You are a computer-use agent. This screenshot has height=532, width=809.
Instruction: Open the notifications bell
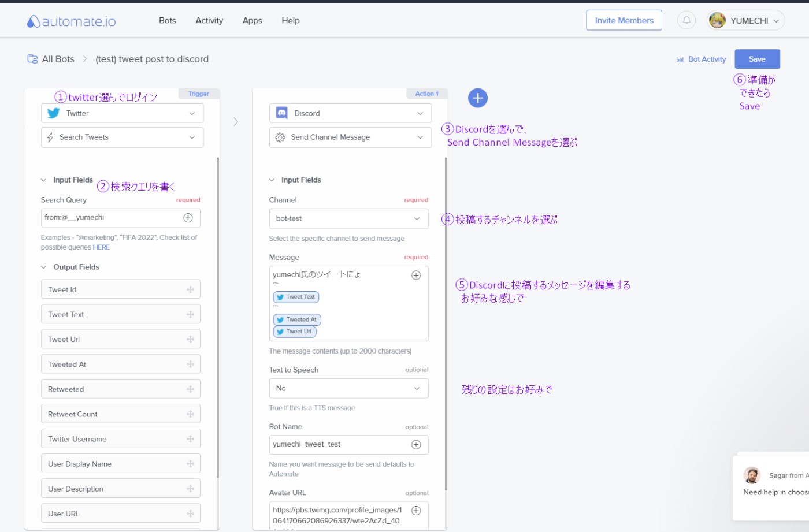[x=686, y=20]
